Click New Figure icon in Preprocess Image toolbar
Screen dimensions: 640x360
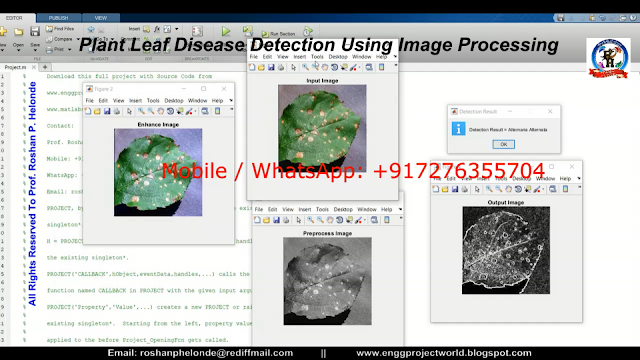(x=257, y=220)
